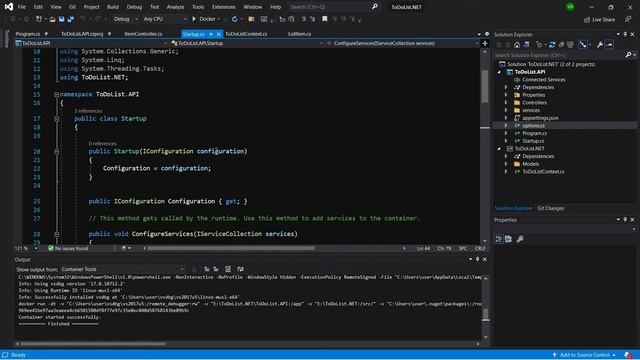
Task: Collapse the Startup class outlining toggle
Action: (x=57, y=119)
